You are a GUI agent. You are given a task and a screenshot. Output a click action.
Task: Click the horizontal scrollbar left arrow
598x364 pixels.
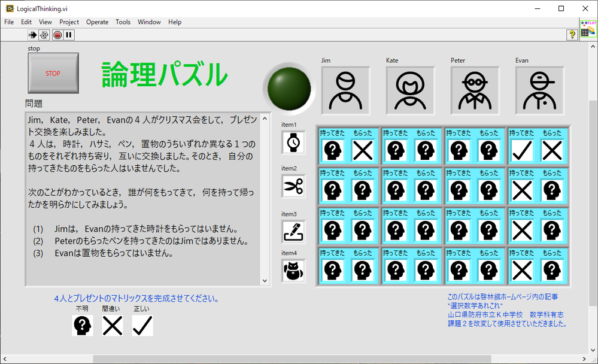point(5,359)
